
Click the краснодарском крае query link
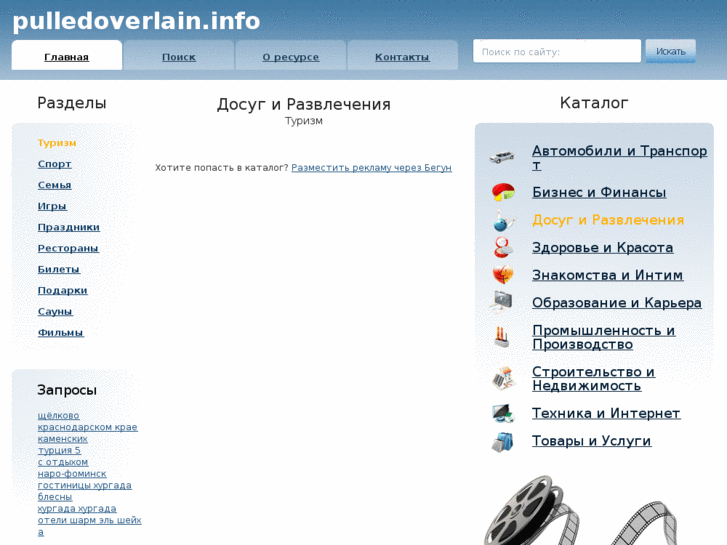88,427
